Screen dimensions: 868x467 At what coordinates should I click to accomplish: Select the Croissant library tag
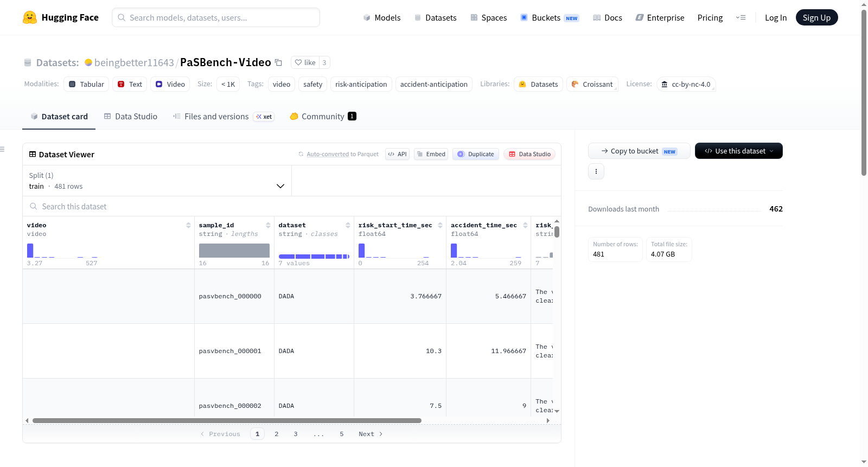592,84
